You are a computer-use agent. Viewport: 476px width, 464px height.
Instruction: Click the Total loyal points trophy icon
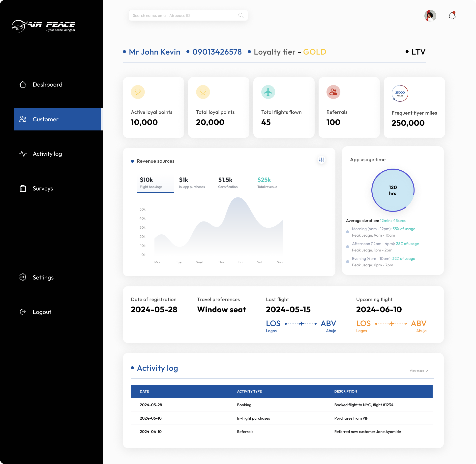click(203, 92)
